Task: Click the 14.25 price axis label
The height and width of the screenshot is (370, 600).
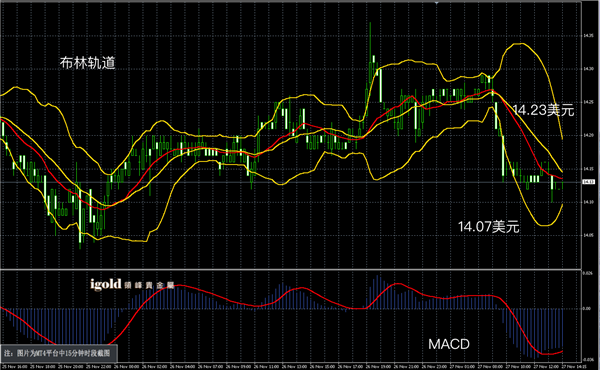Action: pos(588,102)
